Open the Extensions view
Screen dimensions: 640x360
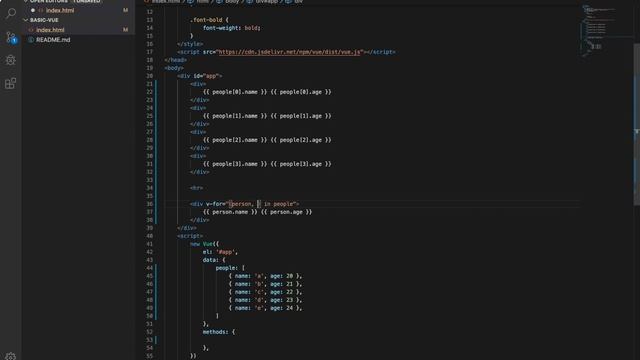pyautogui.click(x=11, y=83)
